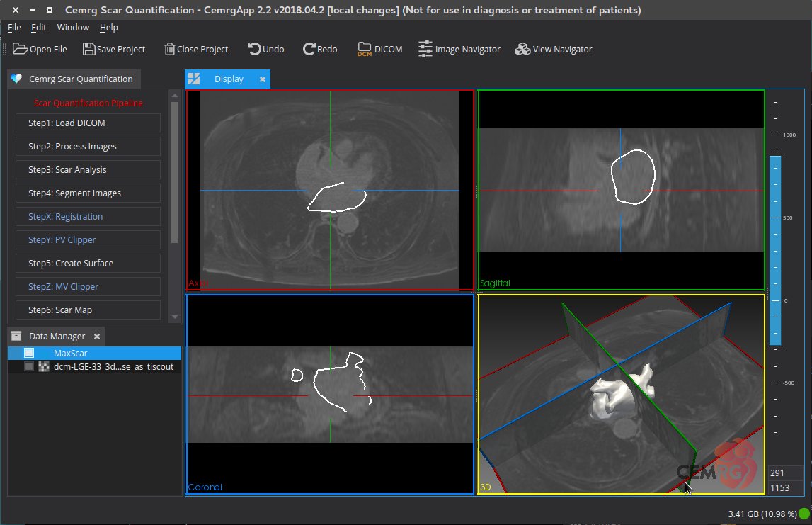Screen dimensions: 812x525
Task: Click Step1: Load DICOM button
Action: click(x=88, y=123)
